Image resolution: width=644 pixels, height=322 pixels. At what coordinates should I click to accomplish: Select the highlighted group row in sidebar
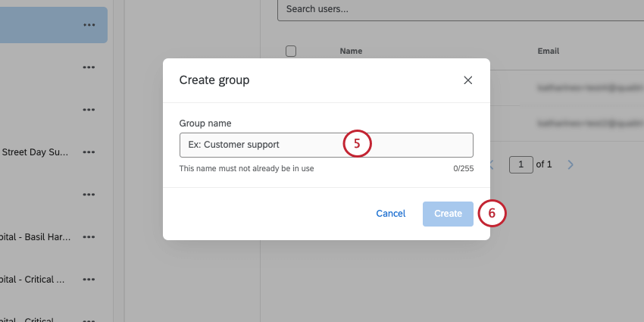38,25
